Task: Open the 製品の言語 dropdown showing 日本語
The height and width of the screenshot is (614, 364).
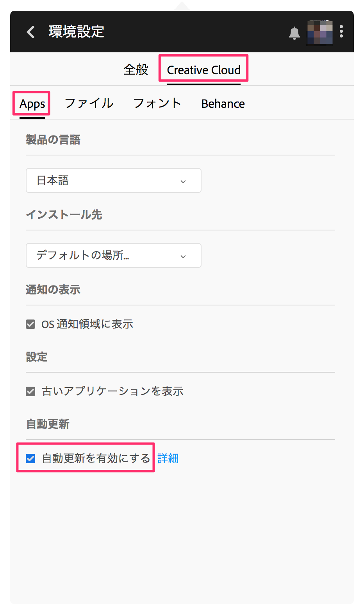Action: click(114, 180)
